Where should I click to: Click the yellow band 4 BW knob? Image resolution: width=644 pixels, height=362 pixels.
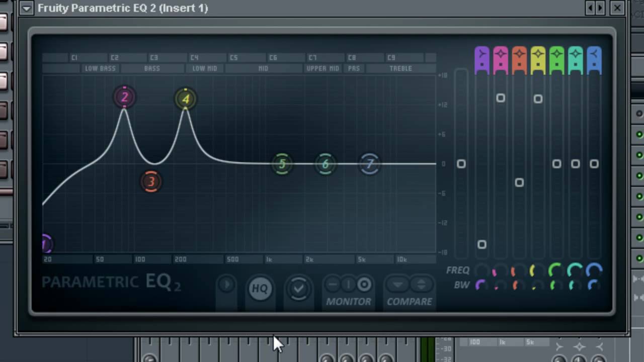tap(538, 286)
